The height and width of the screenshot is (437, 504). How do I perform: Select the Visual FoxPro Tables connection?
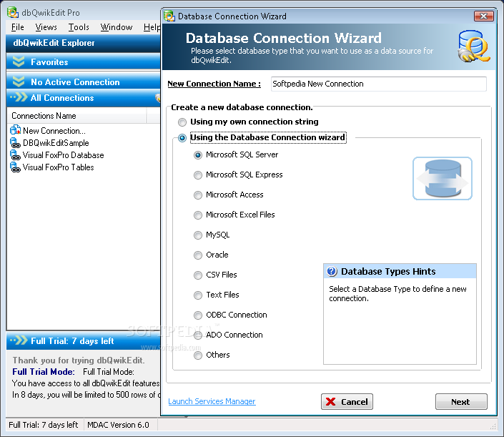pos(58,167)
